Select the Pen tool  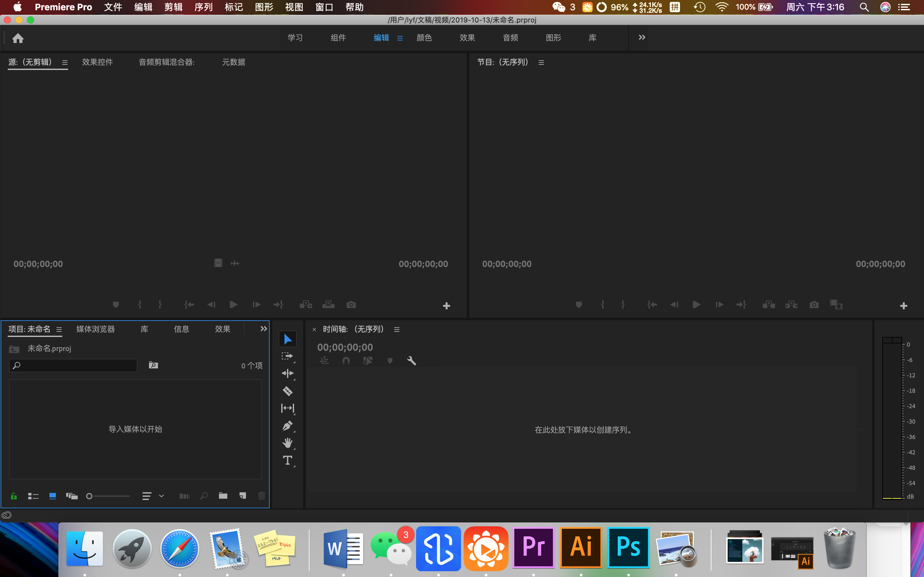(x=287, y=426)
